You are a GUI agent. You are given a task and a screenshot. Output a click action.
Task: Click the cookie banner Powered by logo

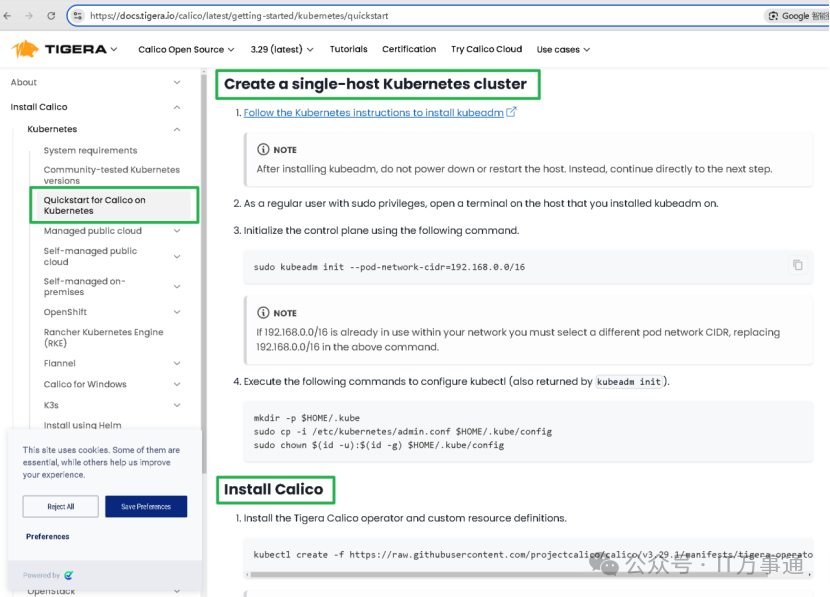[69, 575]
